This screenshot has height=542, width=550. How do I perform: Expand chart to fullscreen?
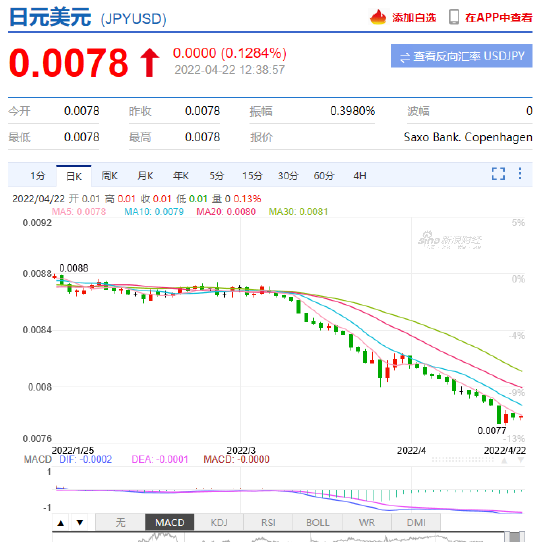pos(498,174)
